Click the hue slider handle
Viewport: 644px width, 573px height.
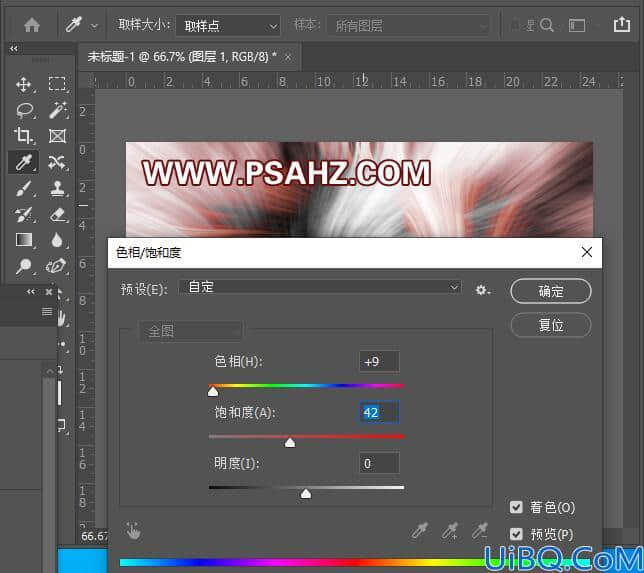[x=213, y=391]
